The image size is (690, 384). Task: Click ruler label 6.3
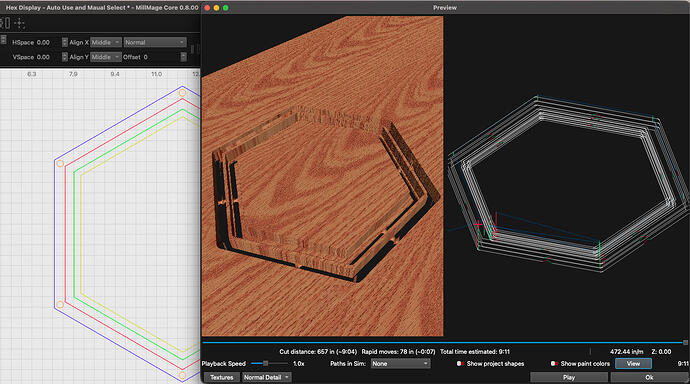pyautogui.click(x=32, y=74)
